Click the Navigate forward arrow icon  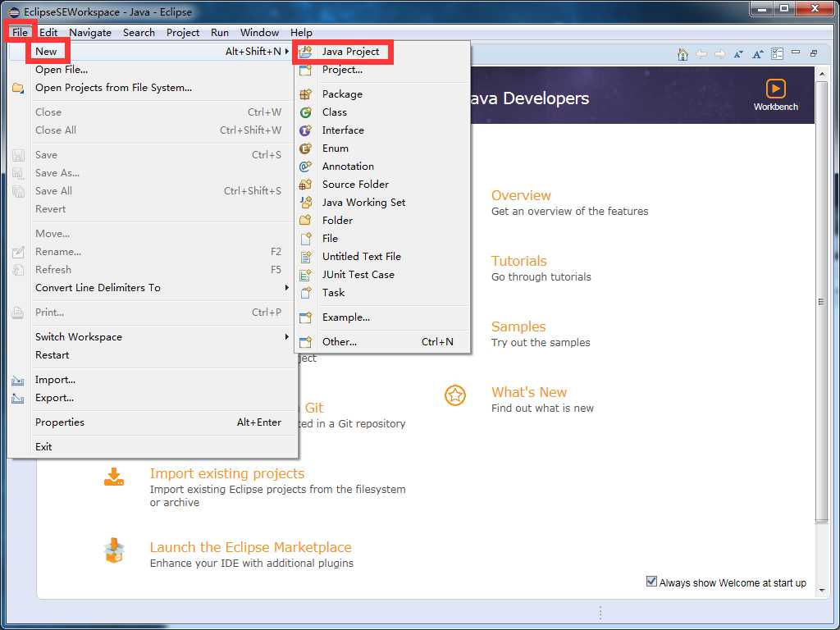point(720,53)
